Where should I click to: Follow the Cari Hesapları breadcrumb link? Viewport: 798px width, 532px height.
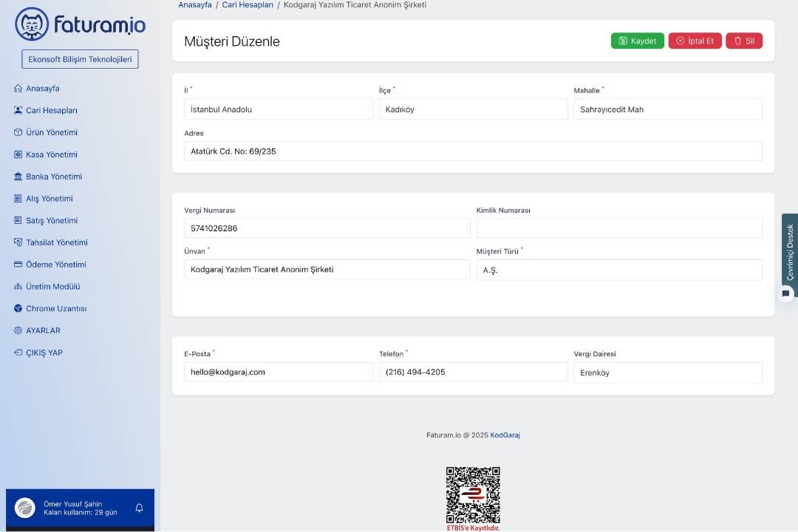tap(248, 4)
